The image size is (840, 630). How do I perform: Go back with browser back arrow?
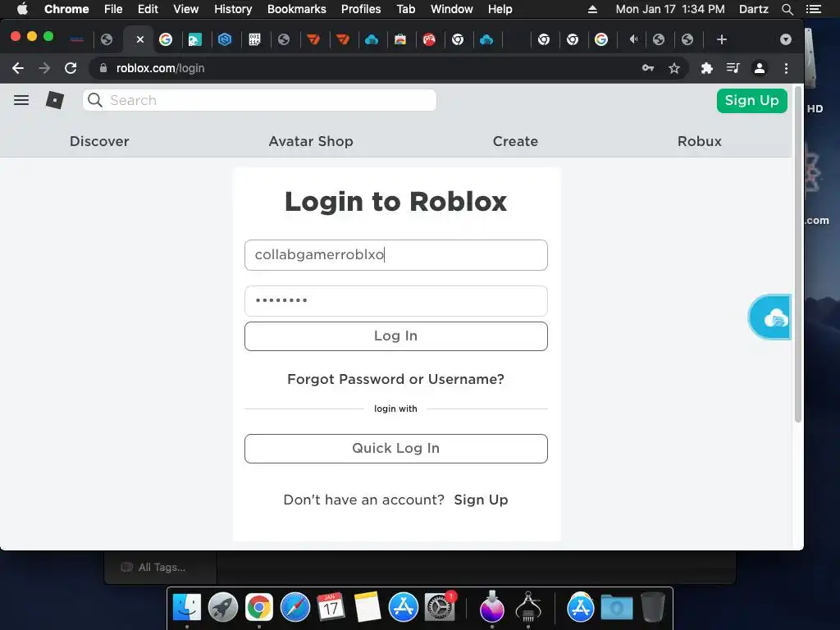pos(18,68)
